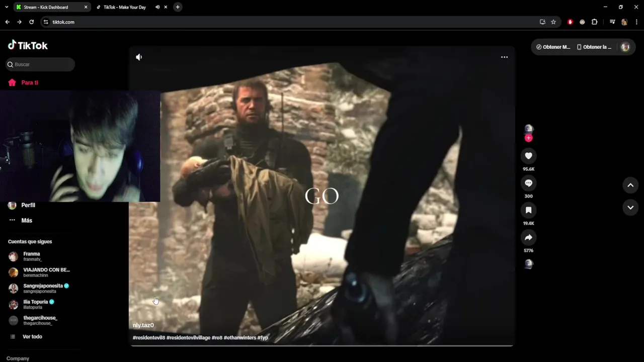Click the #fyp hashtag
Image resolution: width=644 pixels, height=362 pixels.
tap(263, 337)
